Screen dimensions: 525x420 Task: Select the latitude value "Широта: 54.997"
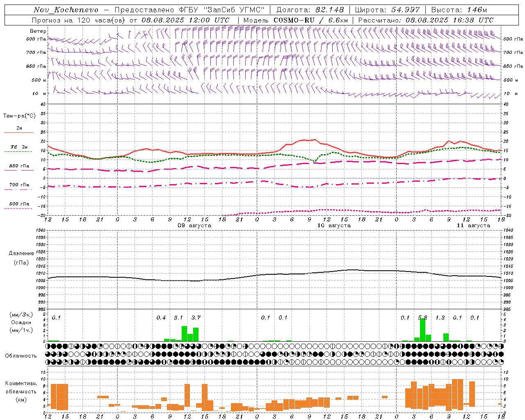click(x=387, y=10)
